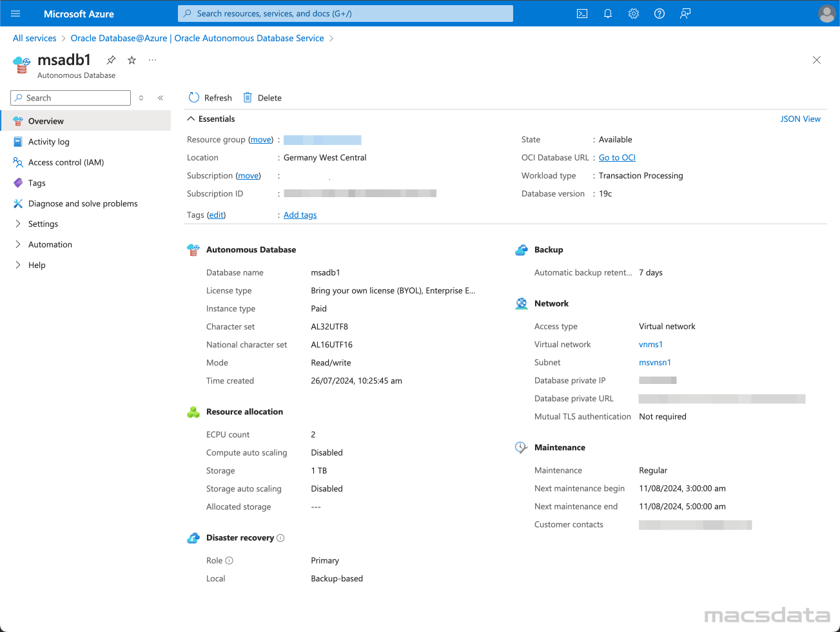Image resolution: width=840 pixels, height=632 pixels.
Task: Click the msadb1 Autonomous Database resource icon
Action: pyautogui.click(x=22, y=65)
